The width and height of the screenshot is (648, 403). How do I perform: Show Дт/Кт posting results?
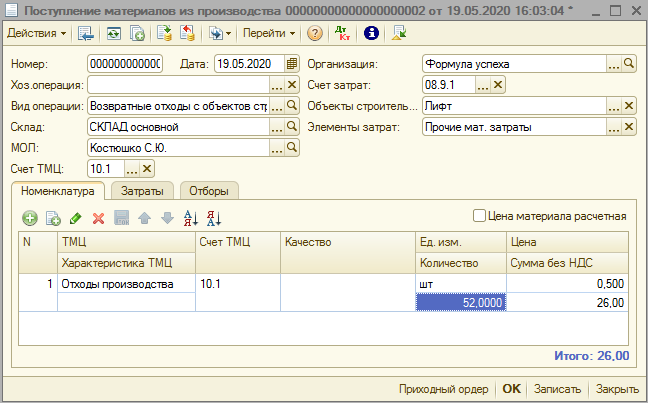[343, 33]
